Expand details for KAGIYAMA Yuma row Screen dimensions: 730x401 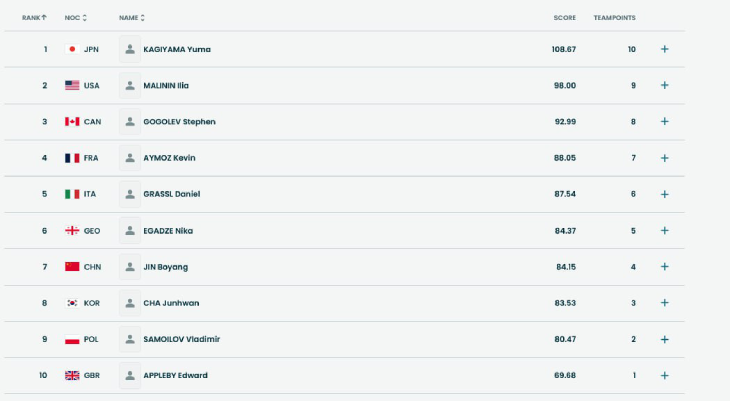pyautogui.click(x=664, y=49)
